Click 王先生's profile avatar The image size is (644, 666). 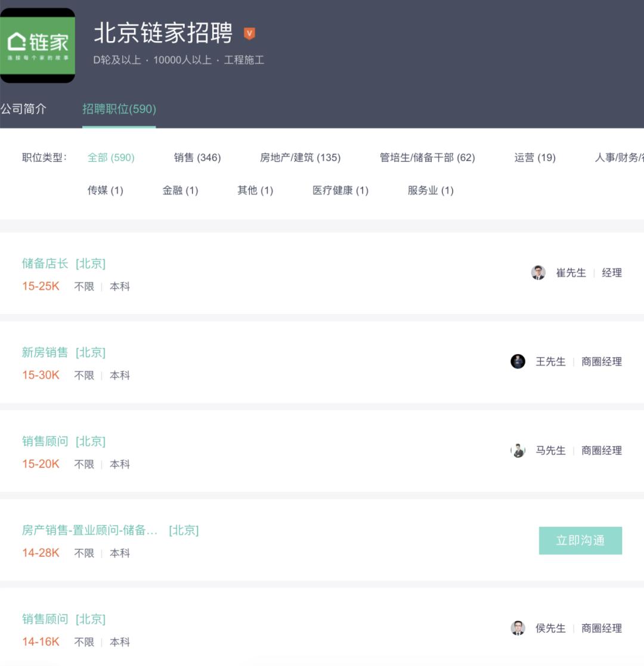(518, 362)
